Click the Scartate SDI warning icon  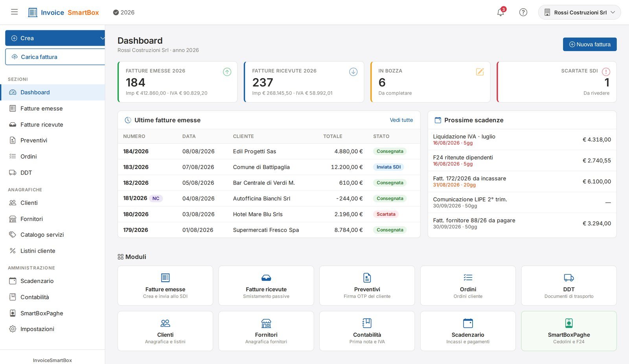point(606,72)
